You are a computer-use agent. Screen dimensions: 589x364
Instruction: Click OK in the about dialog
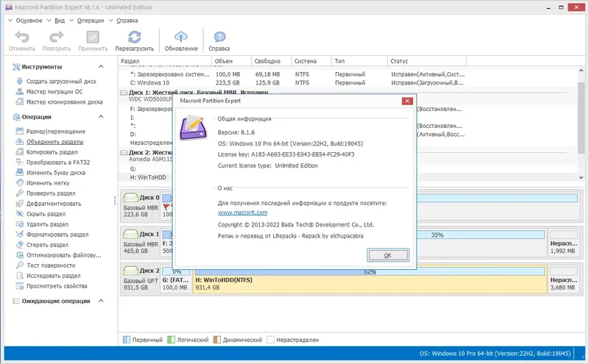coord(388,255)
